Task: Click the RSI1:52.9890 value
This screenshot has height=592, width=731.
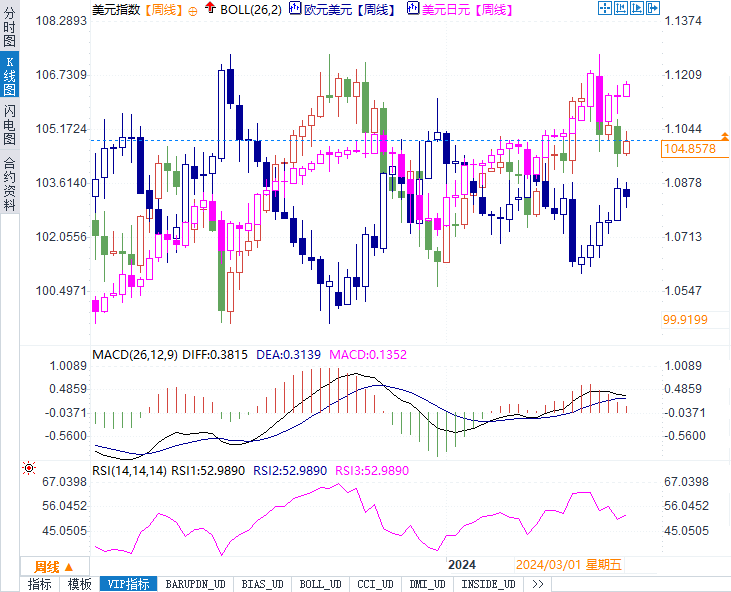Action: coord(208,471)
